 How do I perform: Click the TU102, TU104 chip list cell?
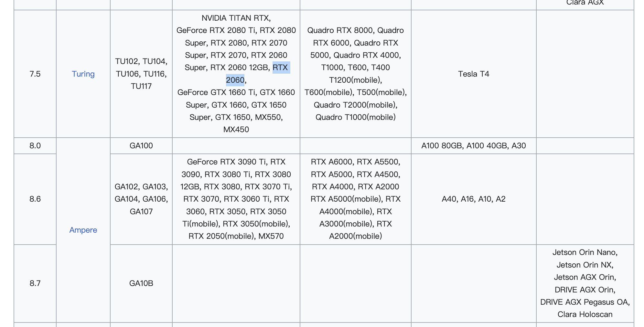pos(141,74)
